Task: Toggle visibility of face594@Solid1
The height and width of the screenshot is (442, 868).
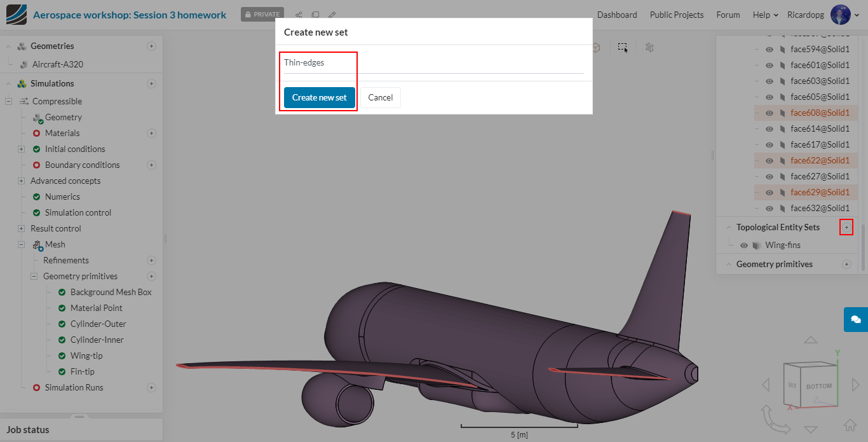Action: pyautogui.click(x=770, y=49)
